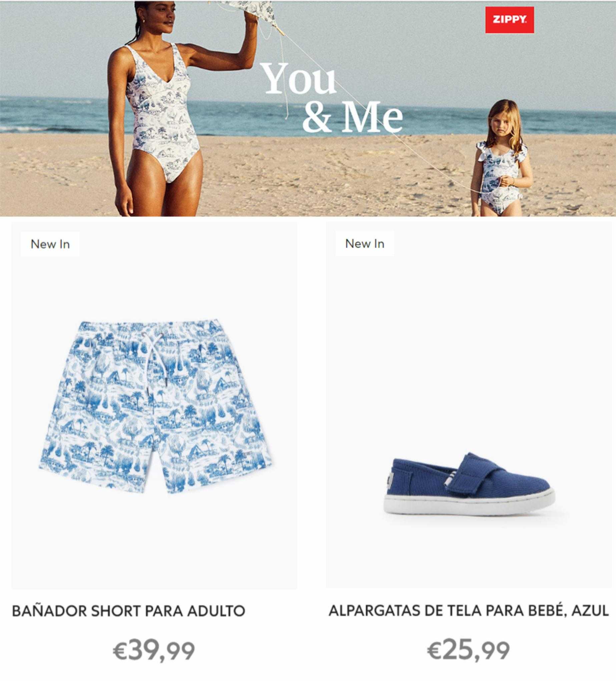Click the €25,99 price
Screen dimensions: 616x681
point(469,651)
